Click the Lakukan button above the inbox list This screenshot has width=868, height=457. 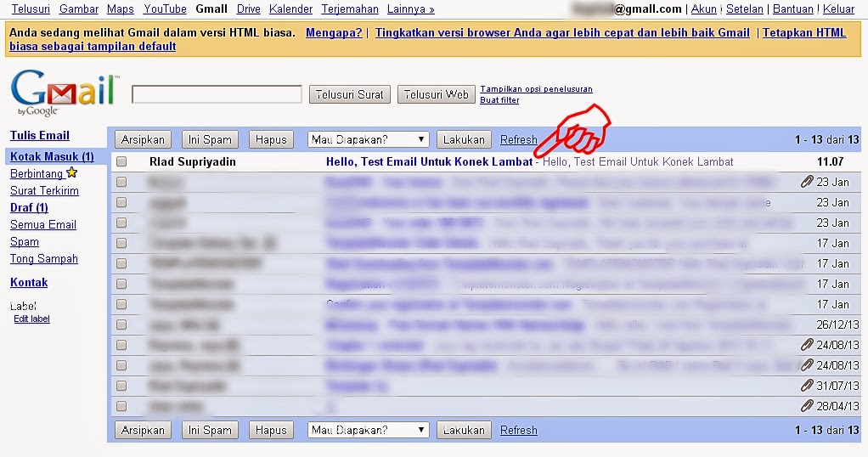464,139
